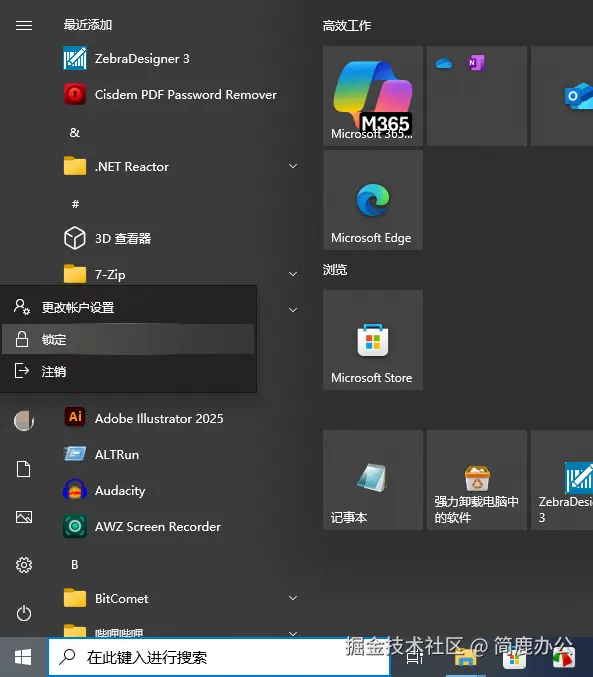Image resolution: width=593 pixels, height=677 pixels.
Task: Open Documents from the sidebar
Action: click(24, 469)
